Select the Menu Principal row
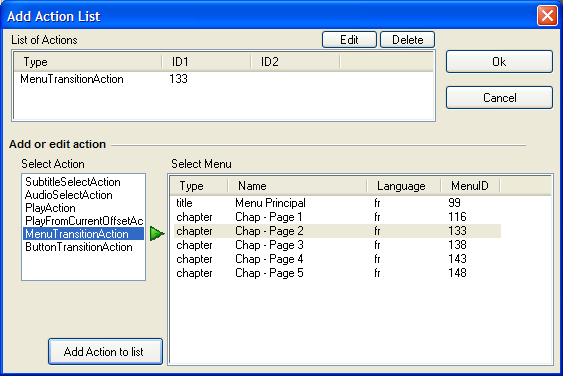563x376 pixels. click(x=338, y=203)
